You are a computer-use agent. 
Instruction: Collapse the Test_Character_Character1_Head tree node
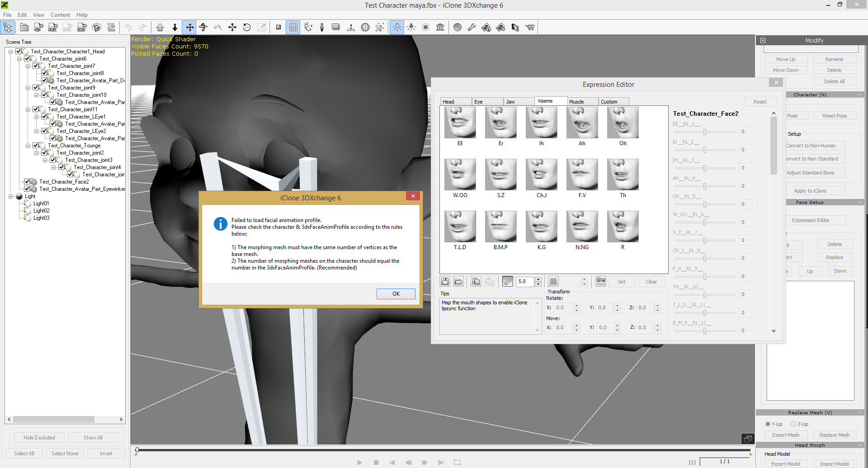(x=10, y=52)
